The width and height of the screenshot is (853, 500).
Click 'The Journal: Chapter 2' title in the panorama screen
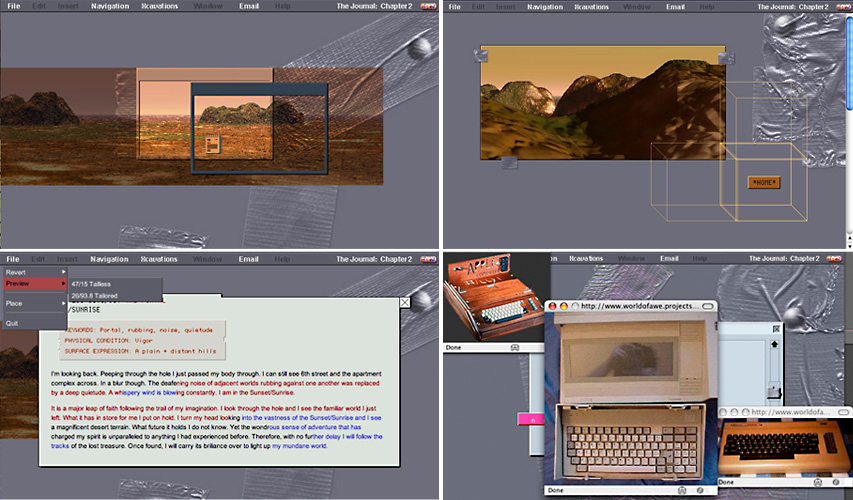point(793,7)
